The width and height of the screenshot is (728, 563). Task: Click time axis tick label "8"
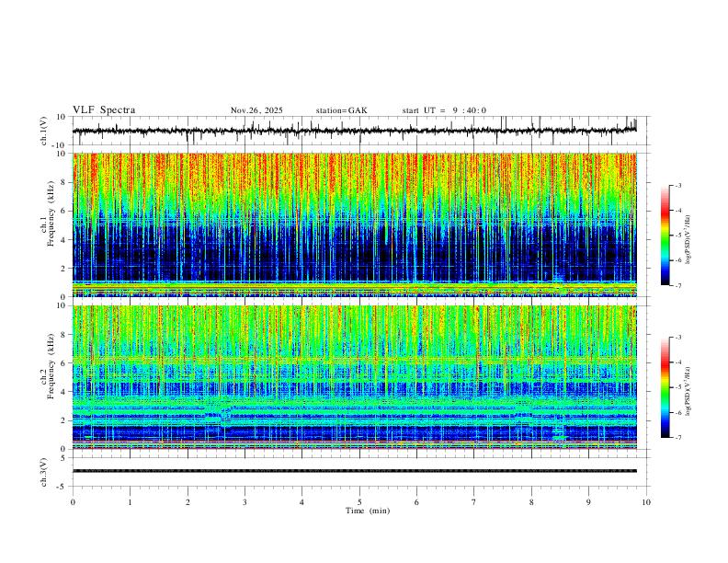coord(531,502)
